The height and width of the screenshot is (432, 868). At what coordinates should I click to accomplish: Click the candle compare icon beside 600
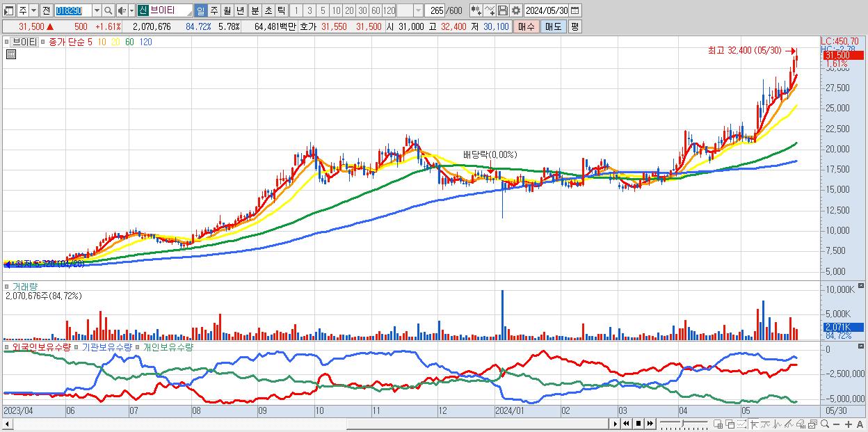point(476,10)
